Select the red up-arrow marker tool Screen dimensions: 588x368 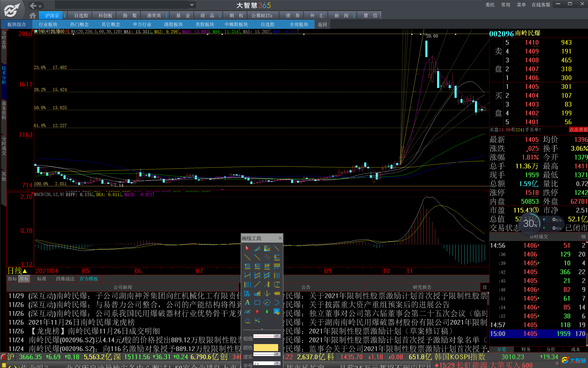tap(257, 311)
